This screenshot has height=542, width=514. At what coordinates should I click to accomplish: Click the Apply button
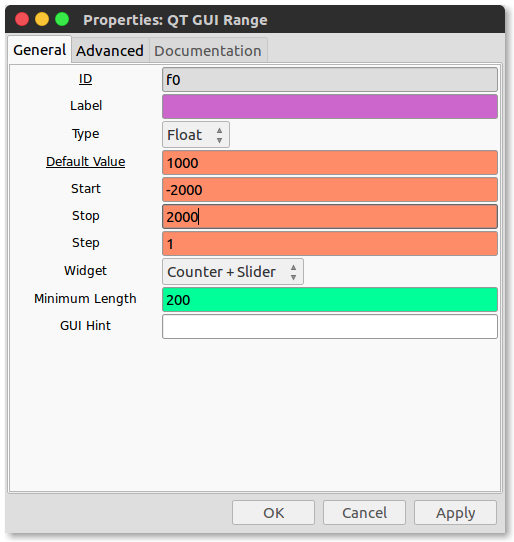click(455, 513)
